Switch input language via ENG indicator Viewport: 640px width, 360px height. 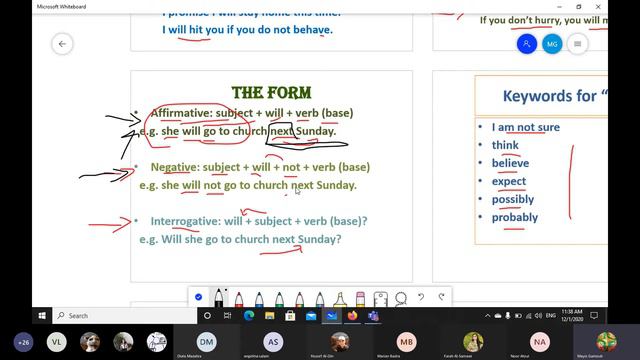tap(551, 316)
